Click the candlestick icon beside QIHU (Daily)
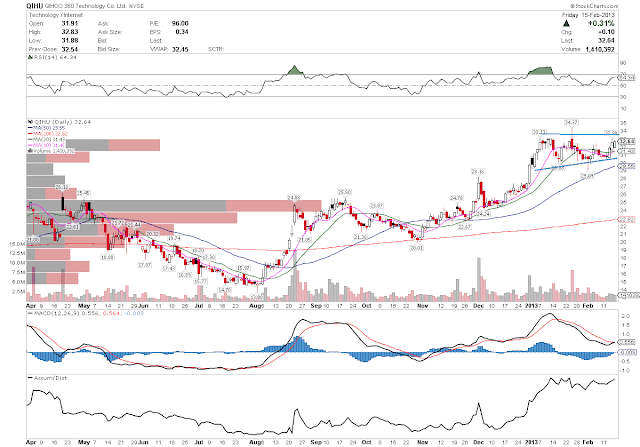640x447 pixels. 30,122
